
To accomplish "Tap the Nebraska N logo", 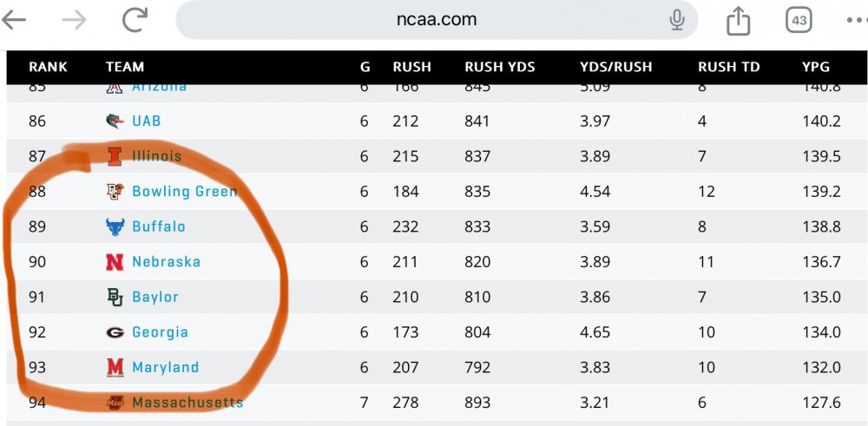I will [x=115, y=261].
